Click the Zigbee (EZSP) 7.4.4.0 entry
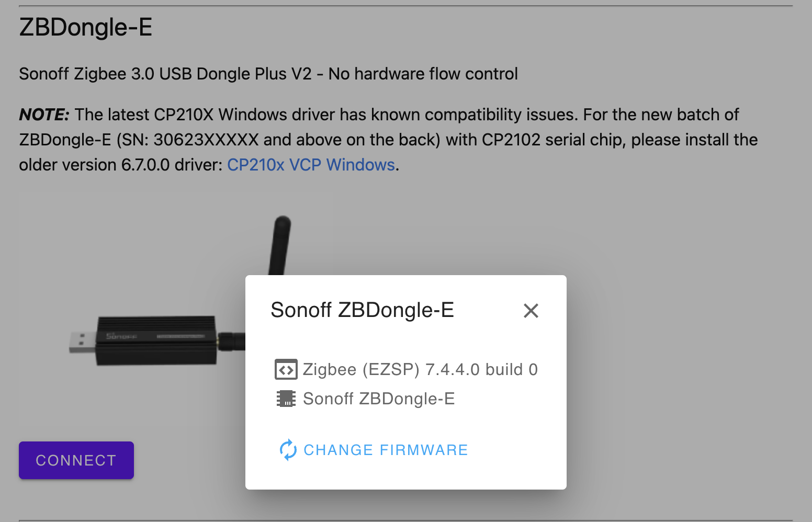This screenshot has width=812, height=522. [420, 369]
